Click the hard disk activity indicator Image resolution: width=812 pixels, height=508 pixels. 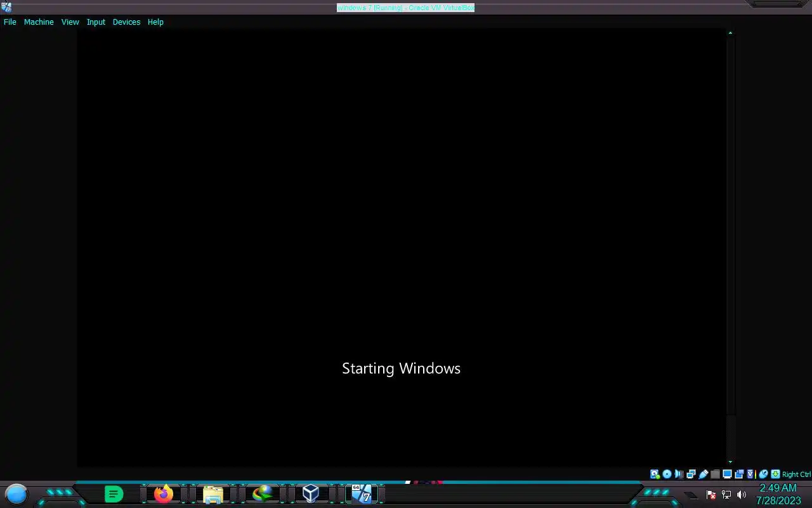pos(655,474)
